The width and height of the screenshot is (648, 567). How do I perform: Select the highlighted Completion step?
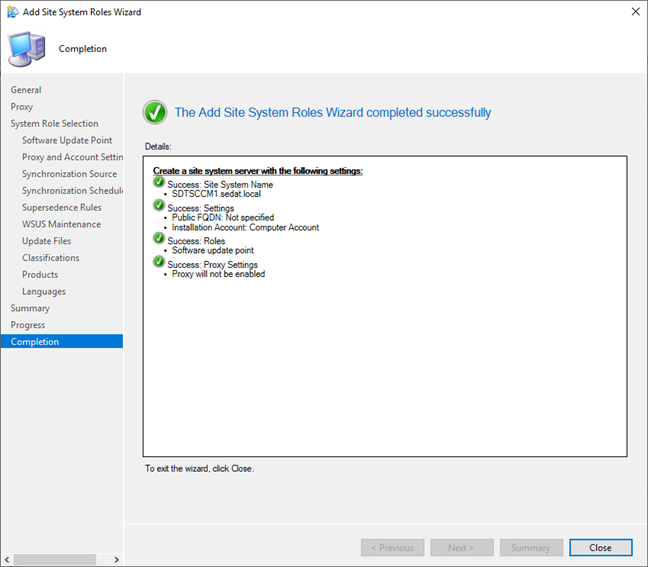[x=62, y=341]
